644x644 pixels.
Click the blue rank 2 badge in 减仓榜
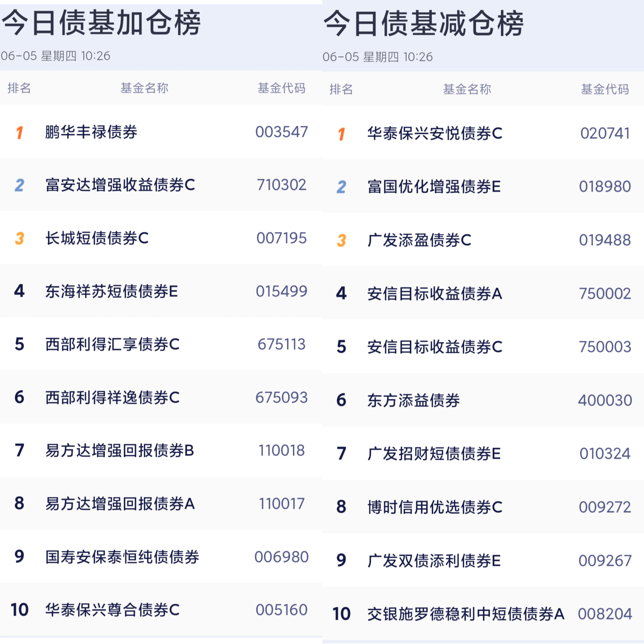pyautogui.click(x=341, y=187)
